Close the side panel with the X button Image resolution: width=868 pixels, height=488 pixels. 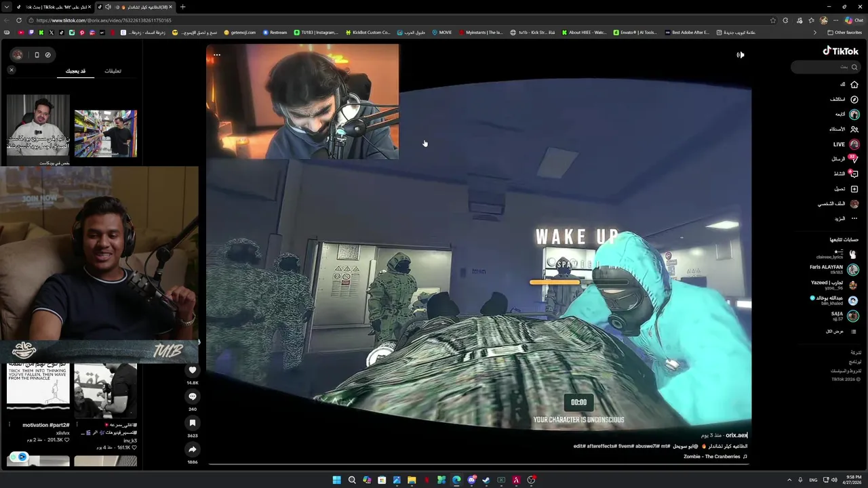[12, 70]
